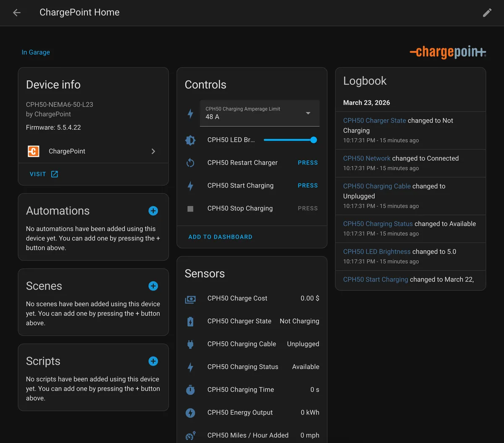This screenshot has width=504, height=443.
Task: Open CPH50 LED Brightness logbook link
Action: pos(377,252)
